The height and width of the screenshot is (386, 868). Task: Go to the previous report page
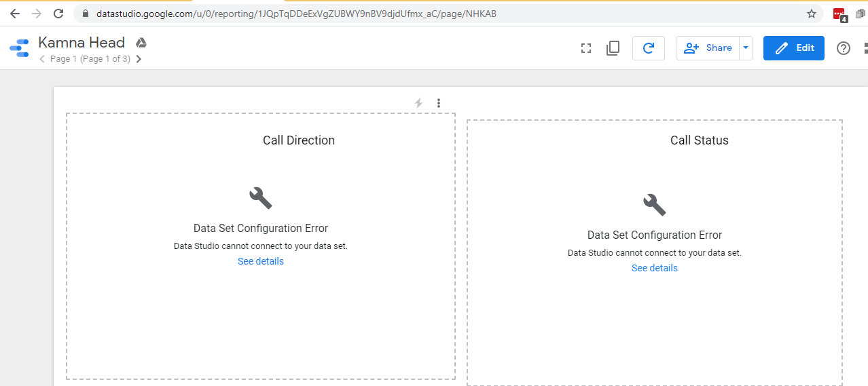(42, 59)
